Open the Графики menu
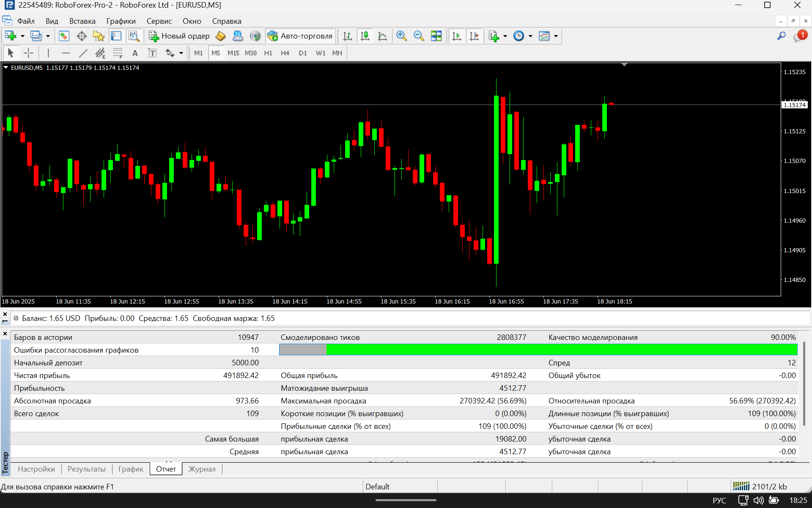The width and height of the screenshot is (812, 508). (121, 21)
